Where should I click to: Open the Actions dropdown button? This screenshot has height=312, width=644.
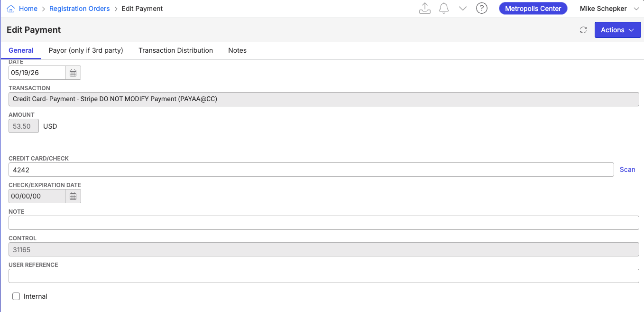(x=617, y=30)
